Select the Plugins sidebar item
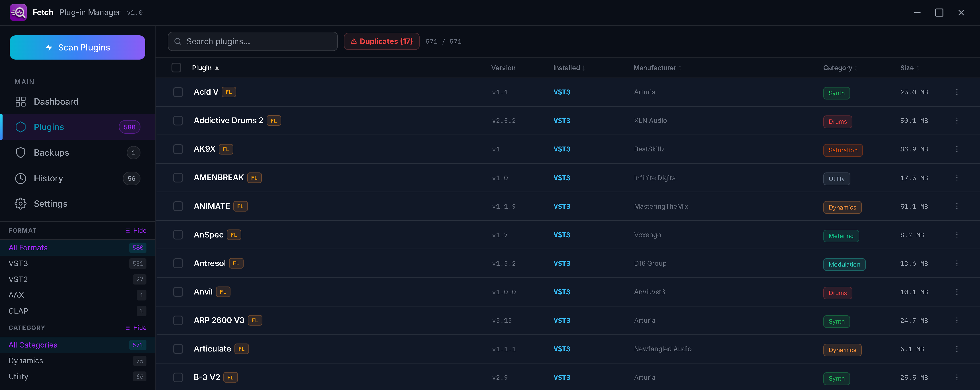The width and height of the screenshot is (980, 390). click(77, 127)
